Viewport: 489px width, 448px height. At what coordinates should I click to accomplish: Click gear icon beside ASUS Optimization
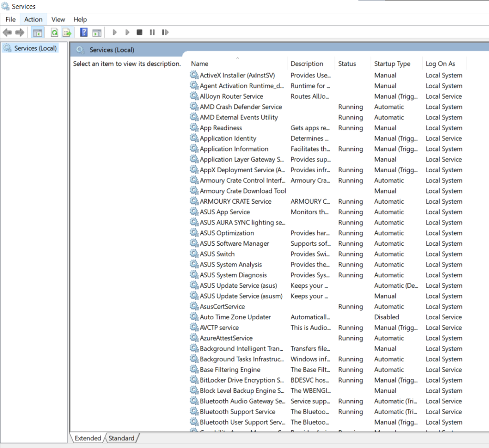[x=194, y=233]
